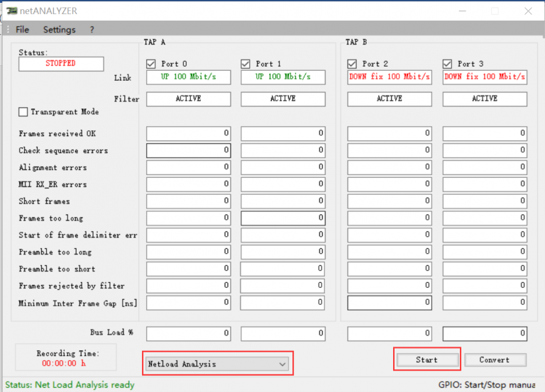Toggle the Port 3 checkbox

[448, 64]
